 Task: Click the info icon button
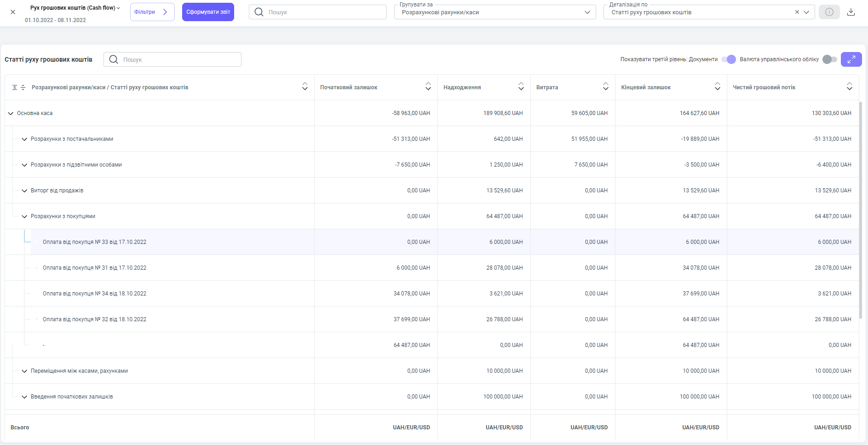pos(829,12)
